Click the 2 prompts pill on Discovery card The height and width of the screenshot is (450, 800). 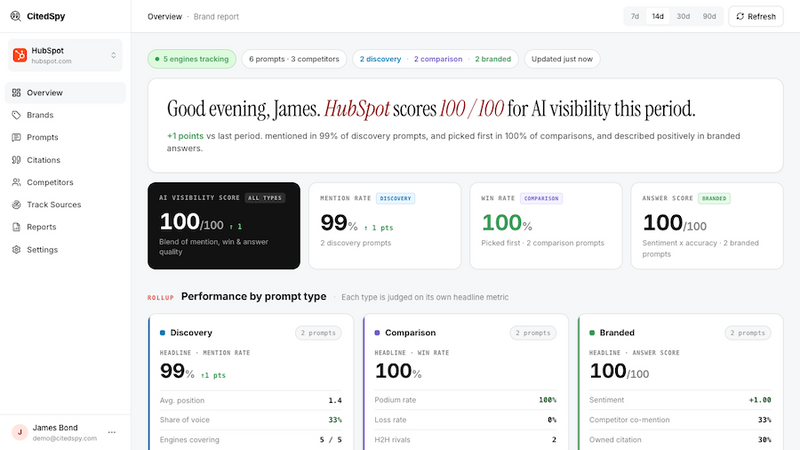pos(318,333)
